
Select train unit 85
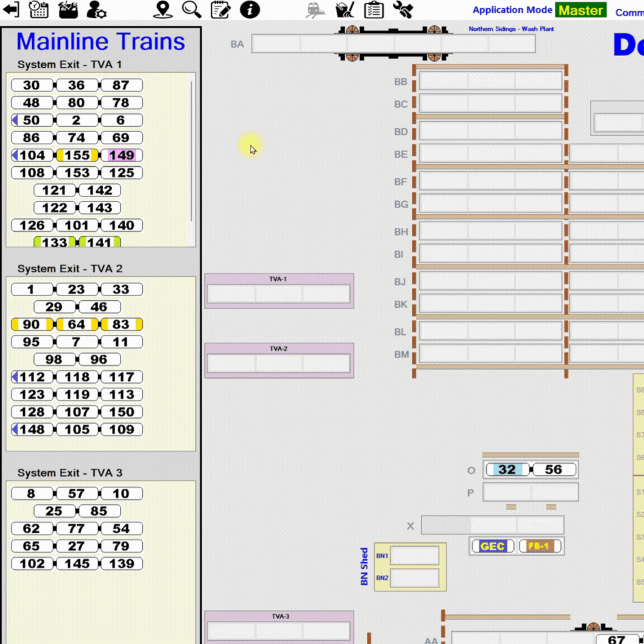click(x=99, y=511)
